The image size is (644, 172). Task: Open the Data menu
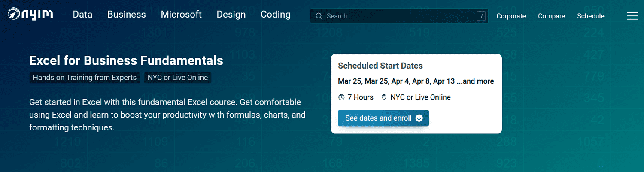coord(82,15)
